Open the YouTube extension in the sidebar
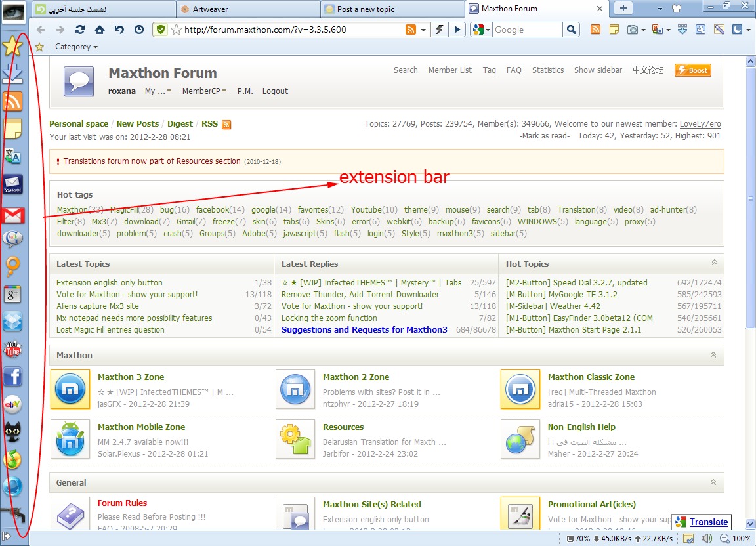The height and width of the screenshot is (546, 756). click(12, 349)
